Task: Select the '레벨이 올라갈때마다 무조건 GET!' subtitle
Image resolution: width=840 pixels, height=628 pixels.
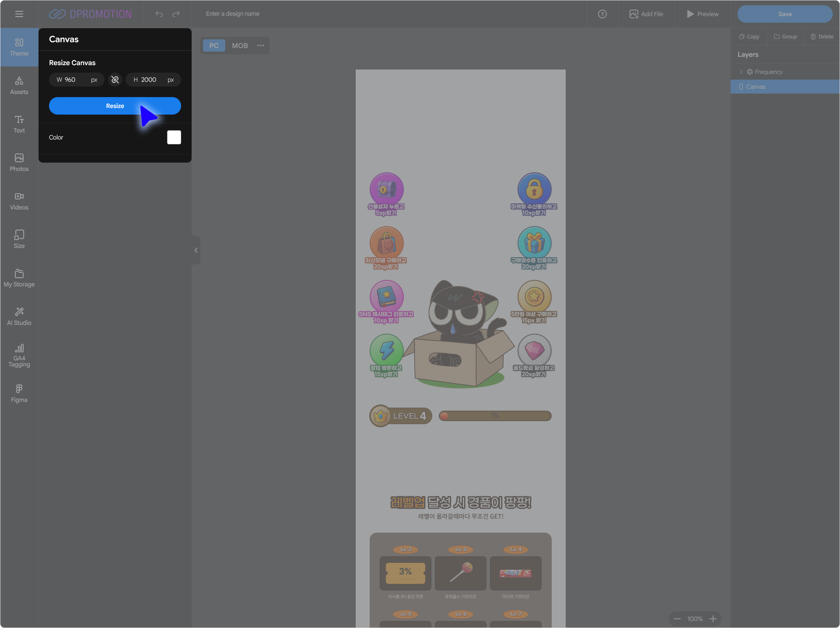Action: (461, 516)
